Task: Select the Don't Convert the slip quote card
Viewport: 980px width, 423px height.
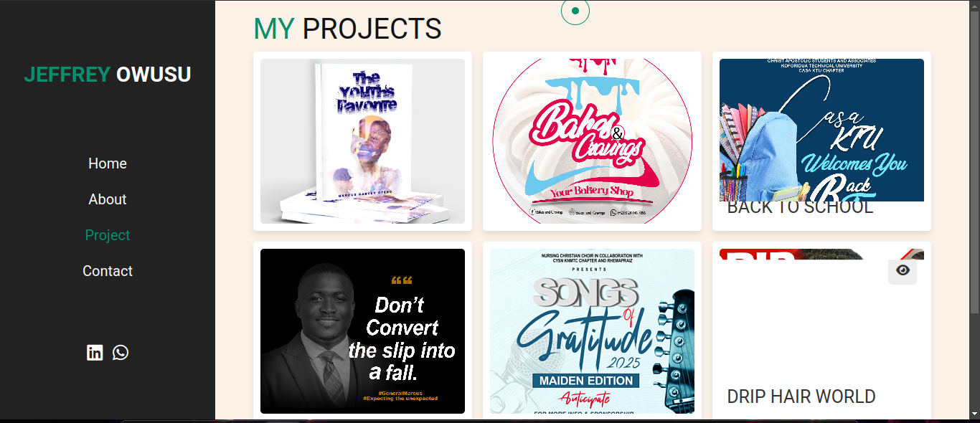Action: coord(362,331)
